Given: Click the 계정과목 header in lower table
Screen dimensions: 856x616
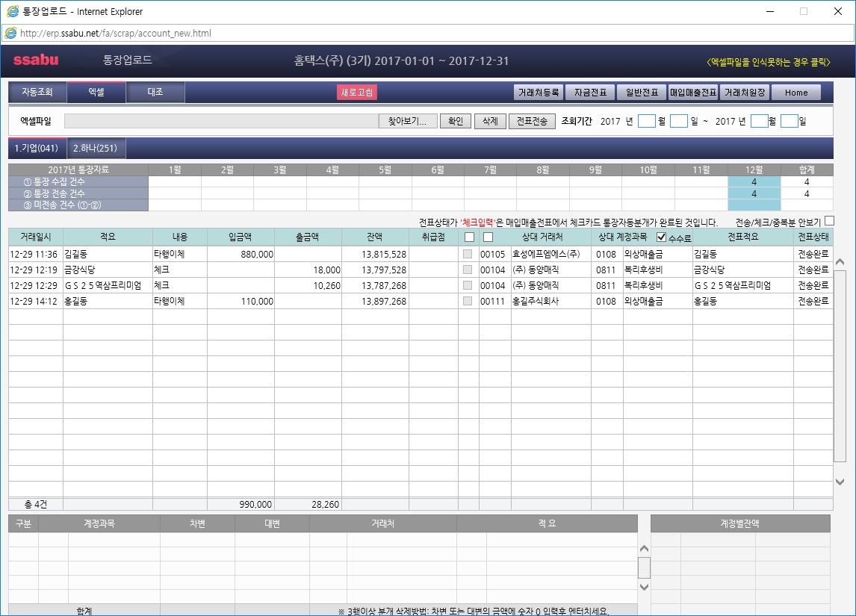Looking at the screenshot, I should [x=99, y=524].
